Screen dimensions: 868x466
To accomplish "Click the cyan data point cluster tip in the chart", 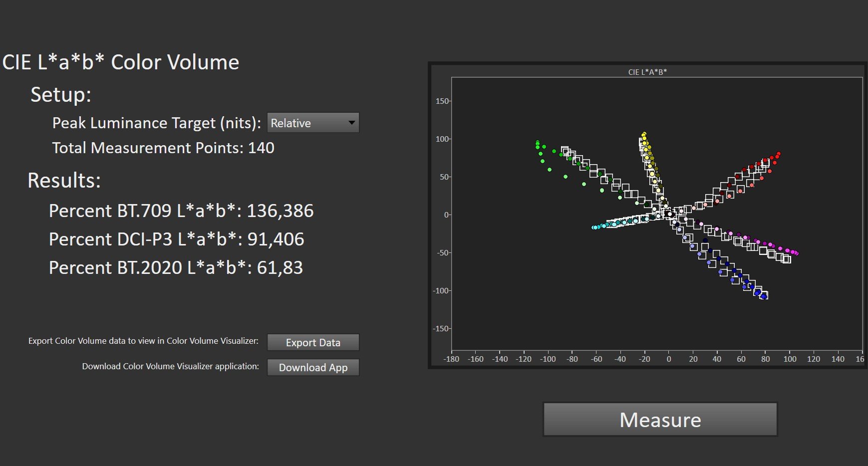I will 594,228.
